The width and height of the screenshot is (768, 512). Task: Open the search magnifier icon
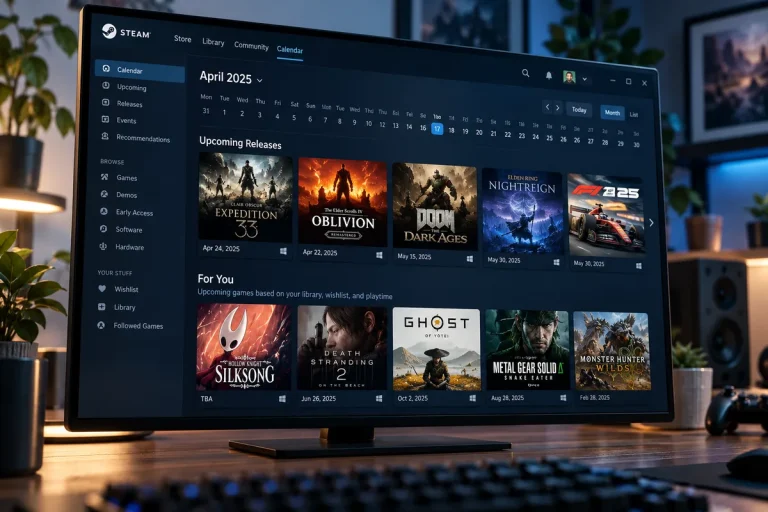click(526, 73)
